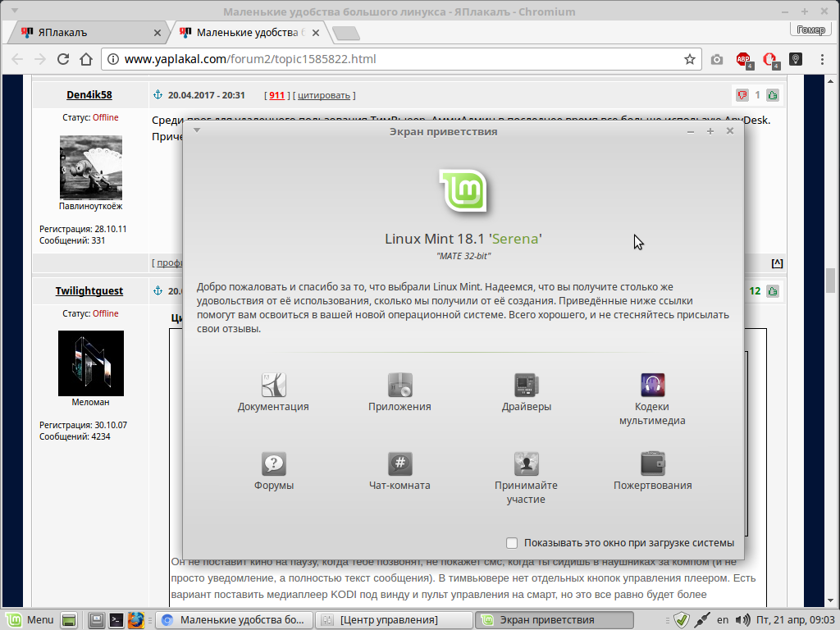Open the Чат-комната item
840x630 pixels.
click(399, 472)
